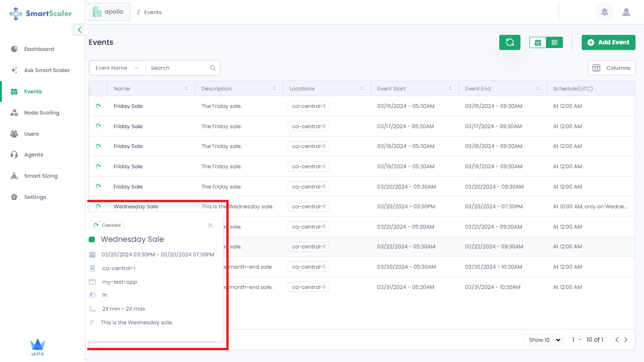Expand the Event Name filter dropdown
The width and height of the screenshot is (644, 362).
coord(117,68)
